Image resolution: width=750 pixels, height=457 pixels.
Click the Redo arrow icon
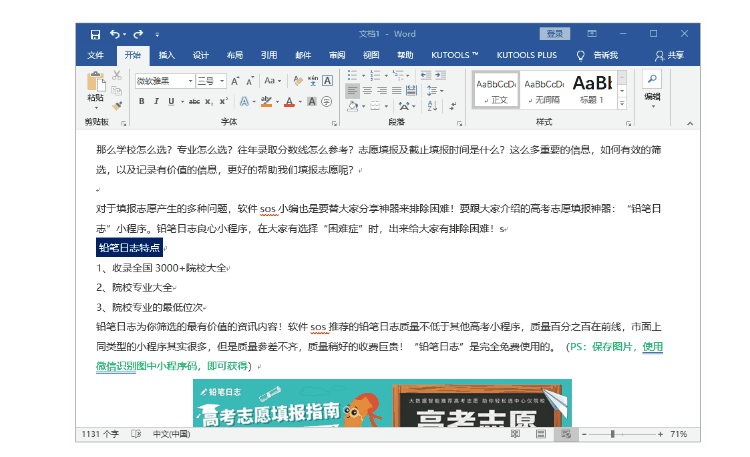pos(138,34)
